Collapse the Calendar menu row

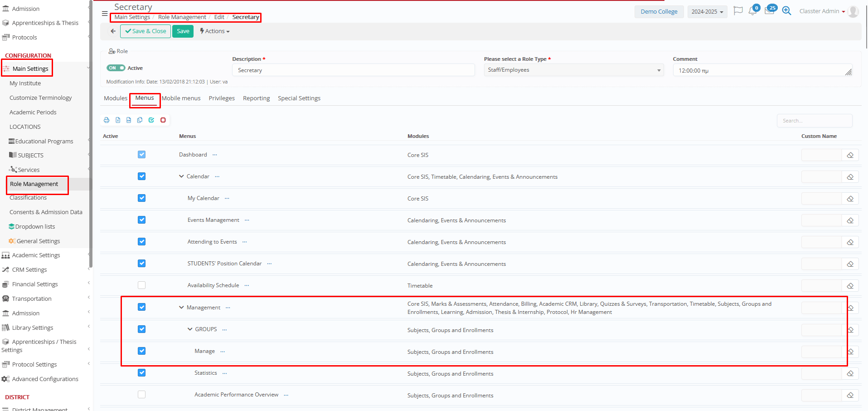181,176
